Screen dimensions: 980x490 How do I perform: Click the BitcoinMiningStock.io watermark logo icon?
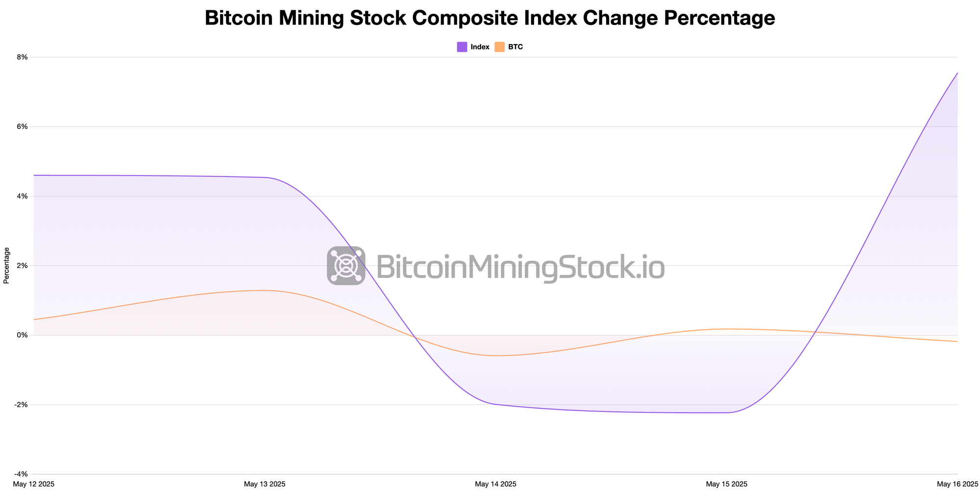tap(346, 266)
